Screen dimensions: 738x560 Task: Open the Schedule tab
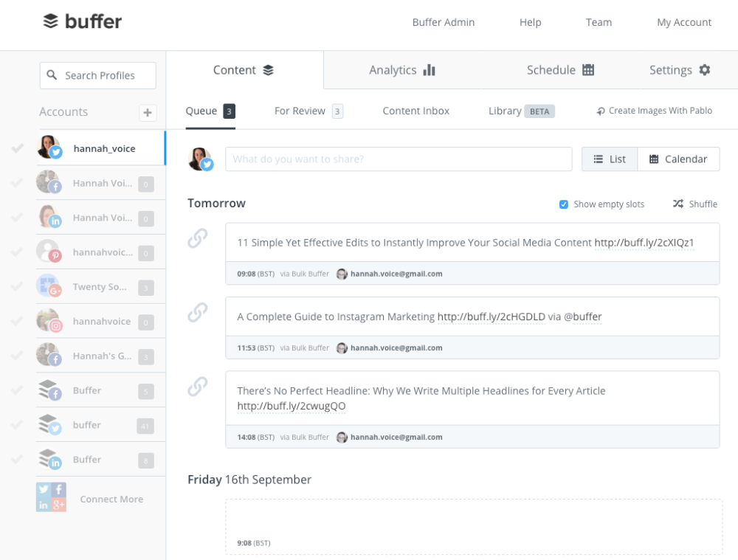point(560,70)
